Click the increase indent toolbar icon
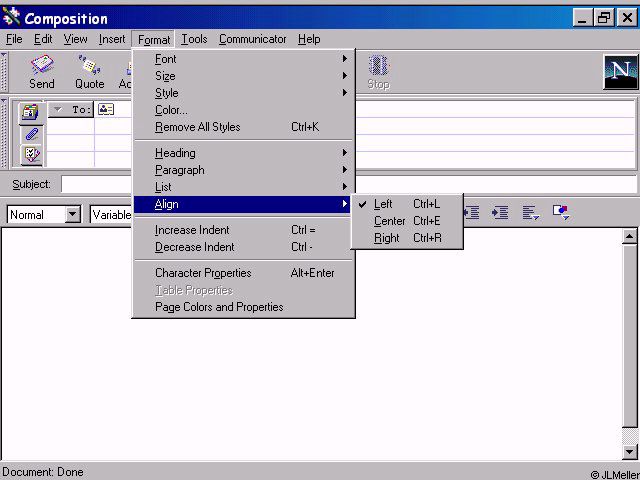This screenshot has height=480, width=640. 500,213
